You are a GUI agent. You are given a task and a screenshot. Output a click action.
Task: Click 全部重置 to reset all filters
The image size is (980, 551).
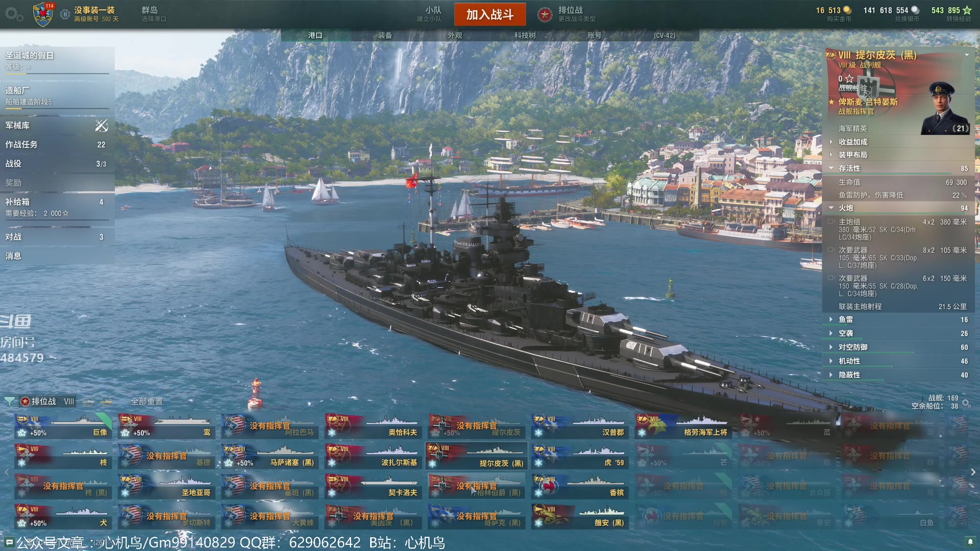point(147,402)
